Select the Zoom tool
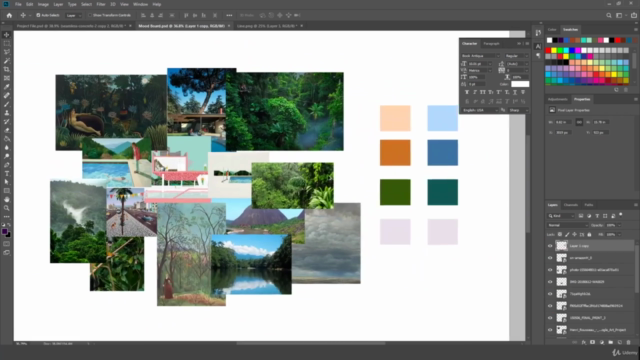Image resolution: width=640 pixels, height=360 pixels. click(7, 208)
